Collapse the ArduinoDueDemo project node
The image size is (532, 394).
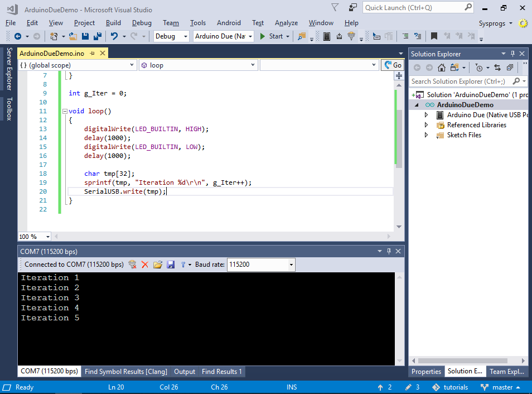point(417,105)
